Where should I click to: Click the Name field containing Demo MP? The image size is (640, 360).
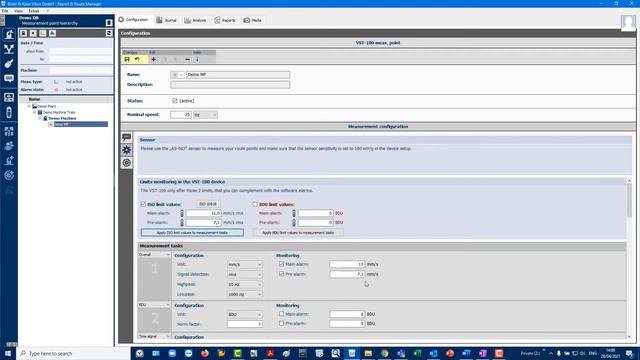[238, 75]
